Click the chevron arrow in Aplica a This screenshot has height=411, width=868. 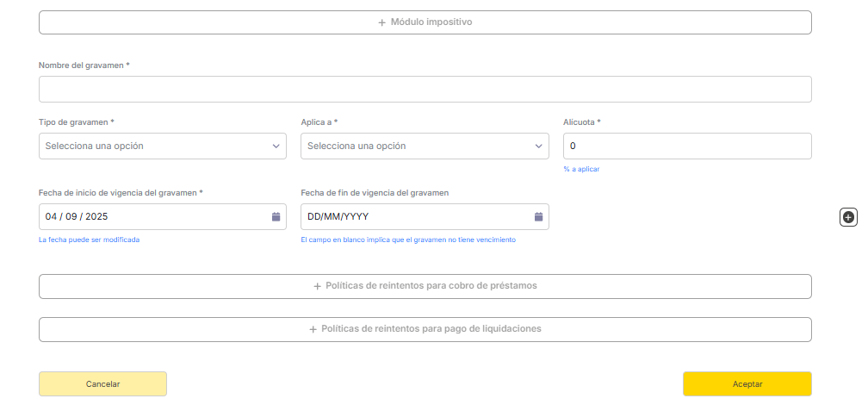click(538, 146)
